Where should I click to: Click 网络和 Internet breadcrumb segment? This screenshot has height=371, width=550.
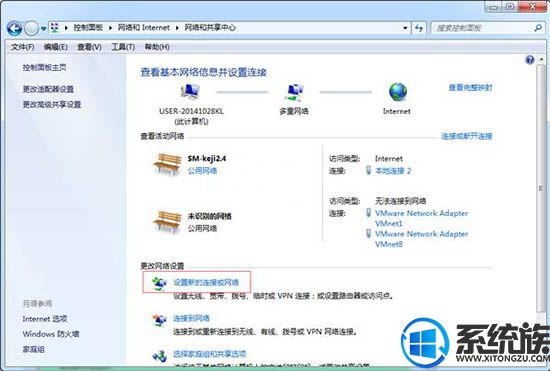143,28
